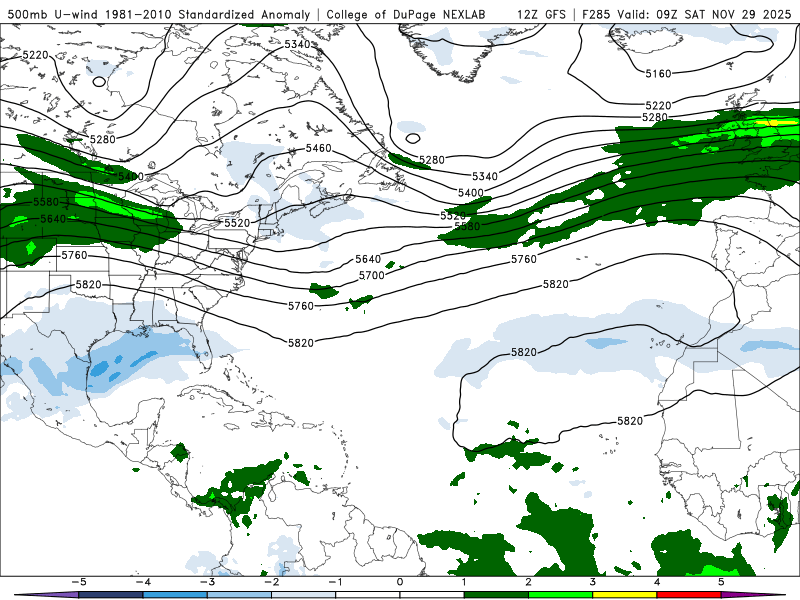Screen dimensions: 800x600
Task: Click the 5700 height contour label
Action: (x=371, y=276)
